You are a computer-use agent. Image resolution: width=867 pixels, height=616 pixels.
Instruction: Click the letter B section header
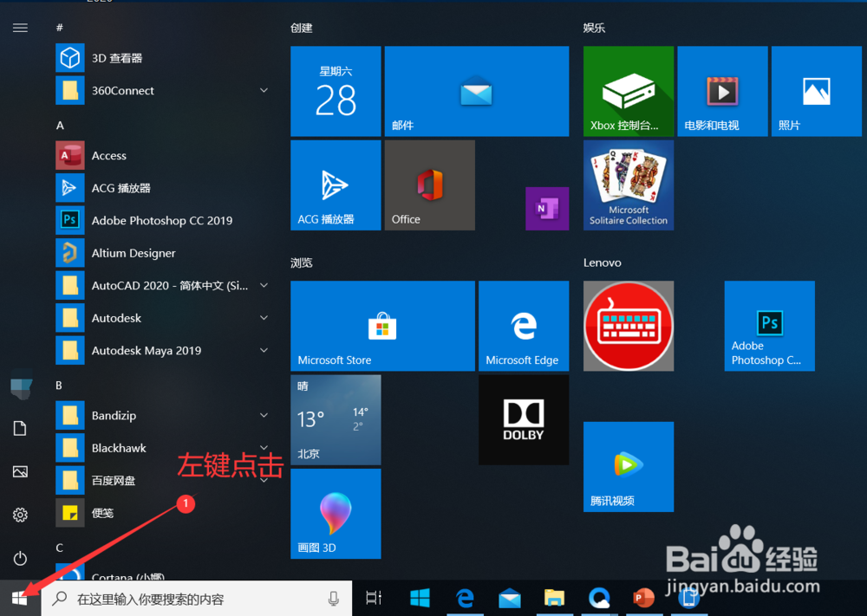(x=59, y=385)
